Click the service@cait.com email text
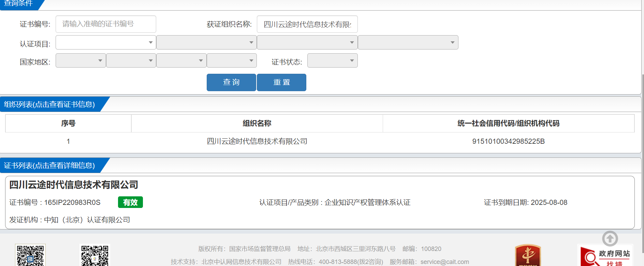This screenshot has width=644, height=266. point(444,262)
